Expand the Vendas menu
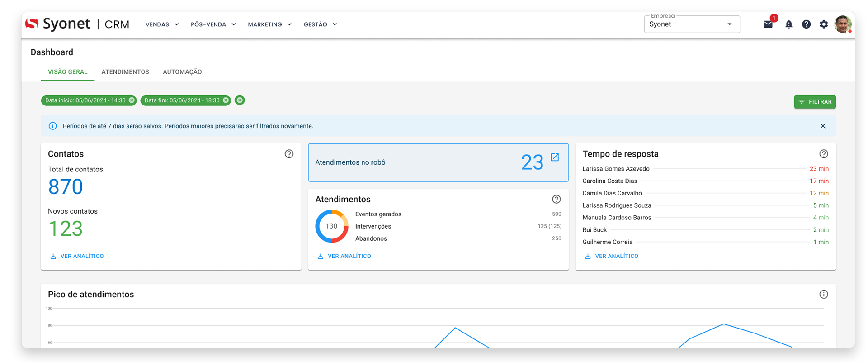The image size is (868, 362). tap(162, 24)
